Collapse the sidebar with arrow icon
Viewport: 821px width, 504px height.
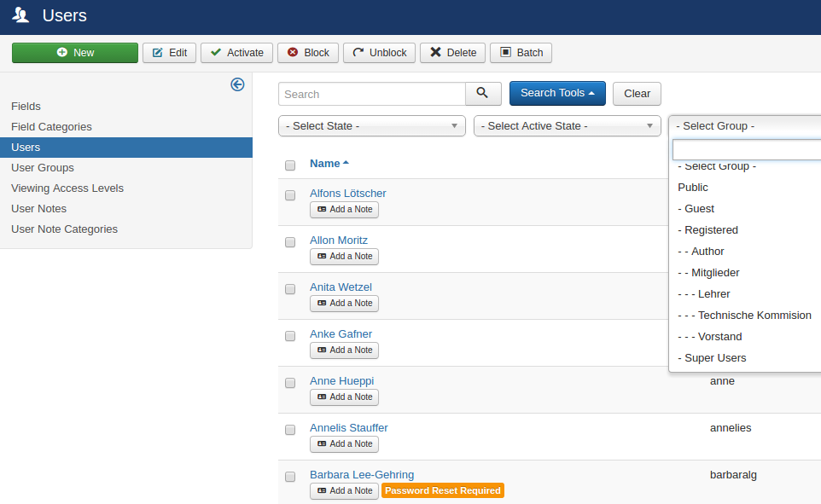237,84
